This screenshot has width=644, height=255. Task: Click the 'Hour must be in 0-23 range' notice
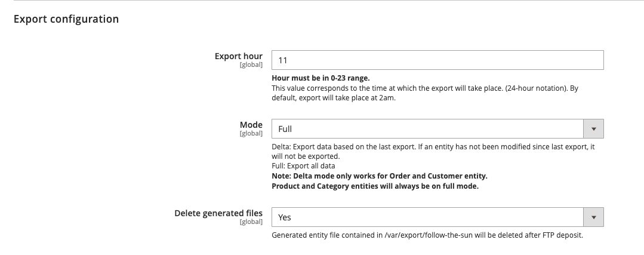(321, 78)
